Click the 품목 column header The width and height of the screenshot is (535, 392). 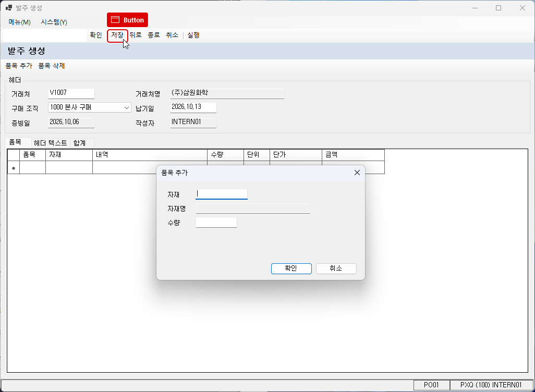32,155
